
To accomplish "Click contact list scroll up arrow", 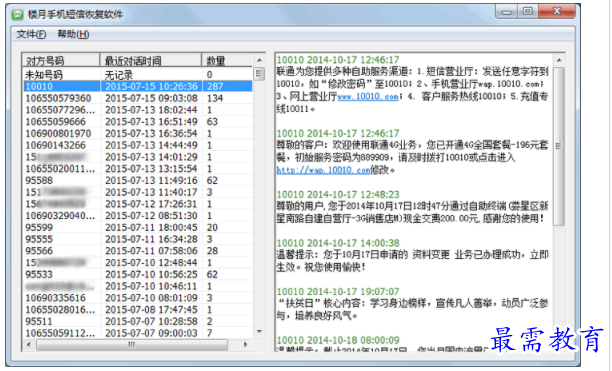I will pyautogui.click(x=259, y=60).
